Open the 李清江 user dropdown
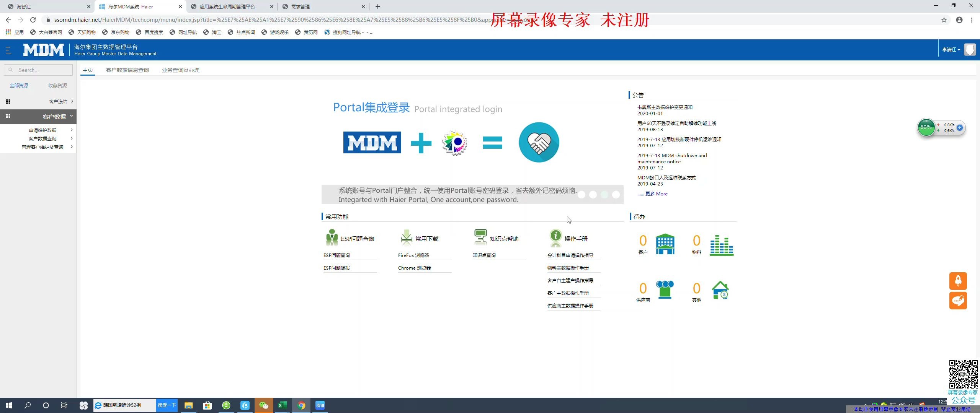This screenshot has width=980, height=413. 951,50
